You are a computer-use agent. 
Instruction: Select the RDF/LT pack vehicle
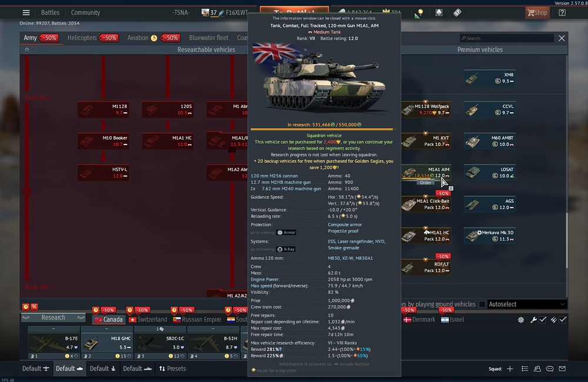tap(426, 267)
